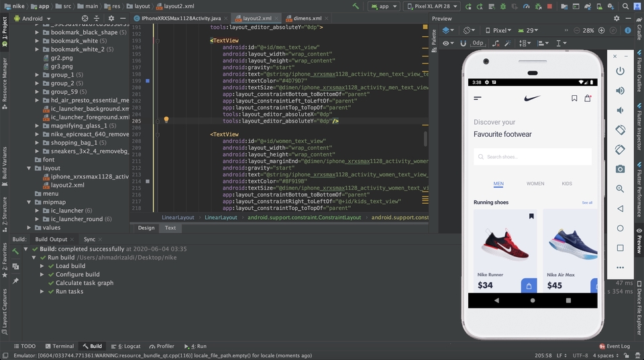This screenshot has height=360, width=644.
Task: Switch to the dimens.xml editor tab
Action: point(307,18)
